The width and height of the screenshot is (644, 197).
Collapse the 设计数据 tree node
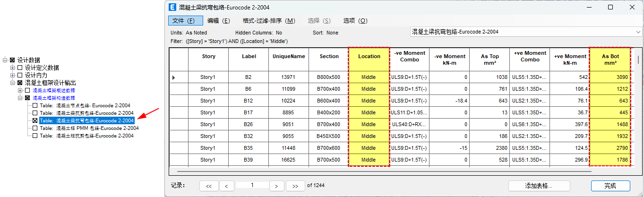pyautogui.click(x=5, y=60)
